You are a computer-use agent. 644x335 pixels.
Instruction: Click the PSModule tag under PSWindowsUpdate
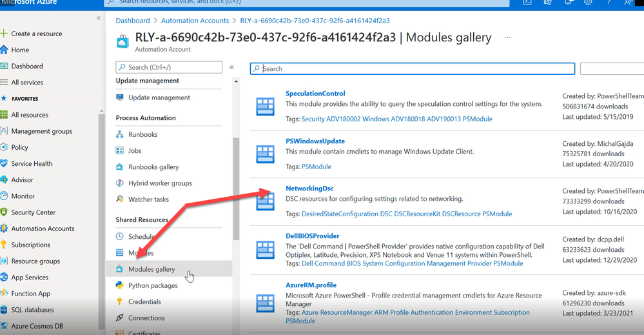(x=317, y=167)
